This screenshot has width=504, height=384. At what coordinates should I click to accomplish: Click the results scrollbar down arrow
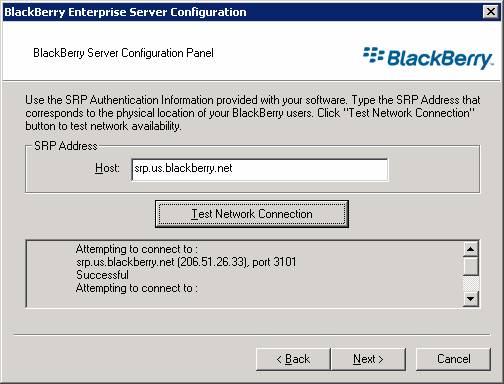click(x=471, y=299)
